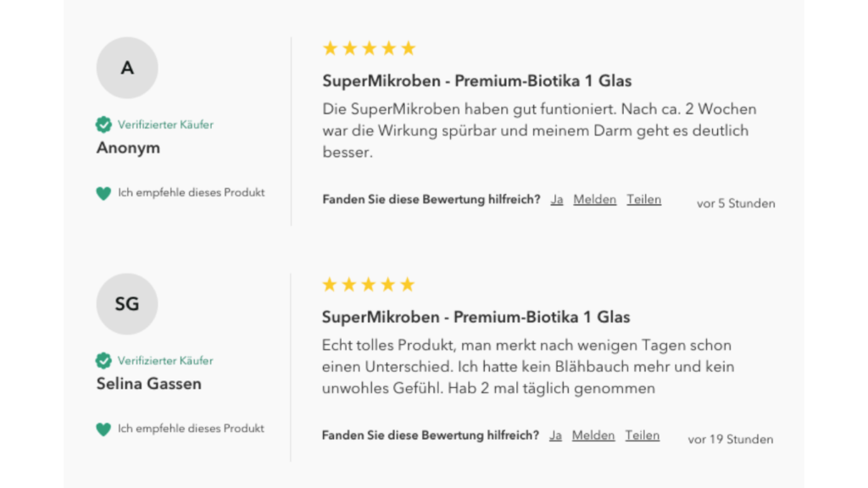Share Selina Gassen's review via "Teilen"

pyautogui.click(x=643, y=435)
